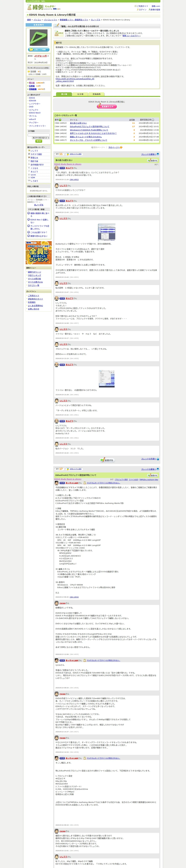
Task: Open thread 音の高さは変えない in list
Action: point(78,123)
